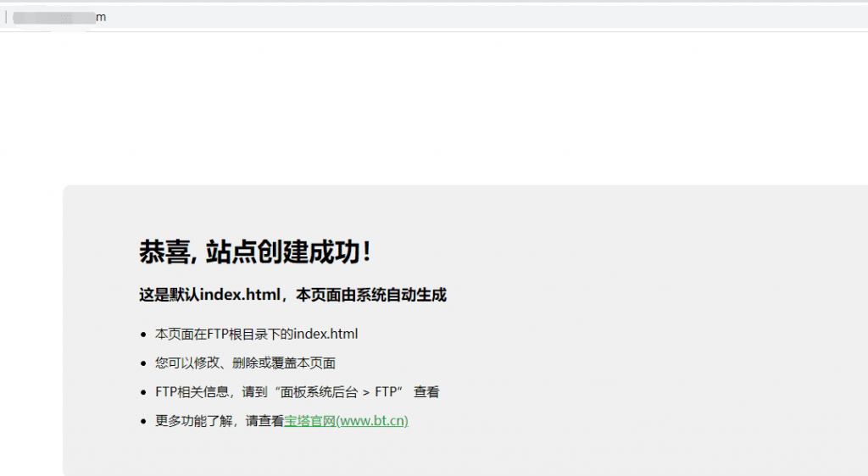
Task: Click the line FTP相关信息，请到“面板系统后台 > FTP” 查看
Action: click(298, 392)
